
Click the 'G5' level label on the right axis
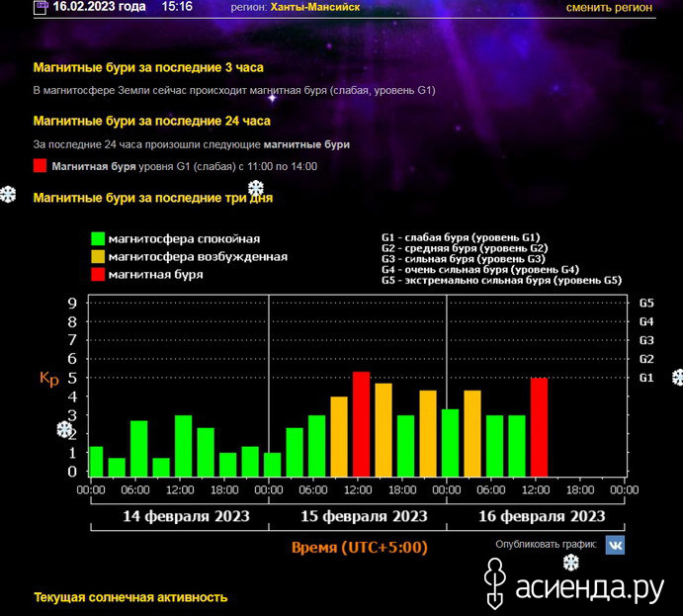646,303
